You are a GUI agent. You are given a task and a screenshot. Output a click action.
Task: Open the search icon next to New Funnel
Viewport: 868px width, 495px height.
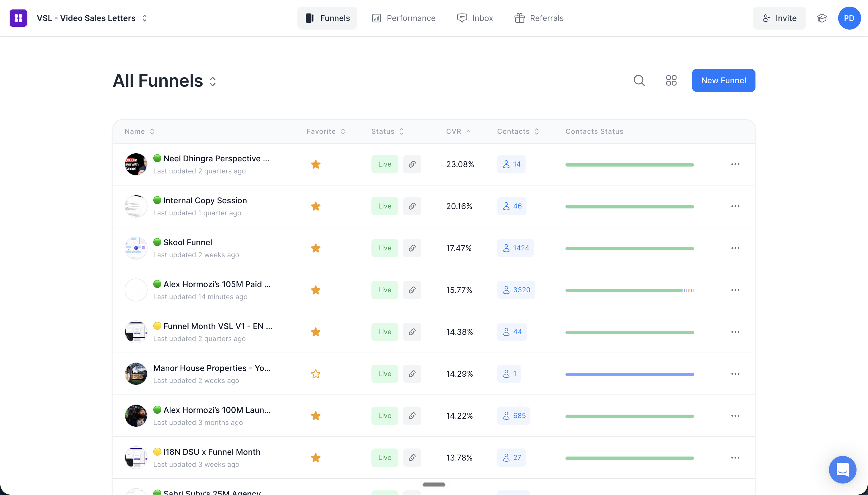click(x=639, y=81)
